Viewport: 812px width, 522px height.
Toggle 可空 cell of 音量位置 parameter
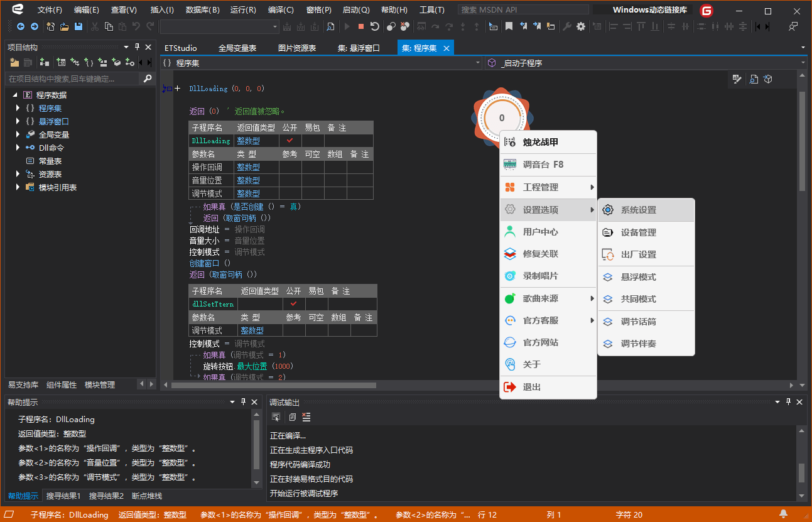pos(313,180)
